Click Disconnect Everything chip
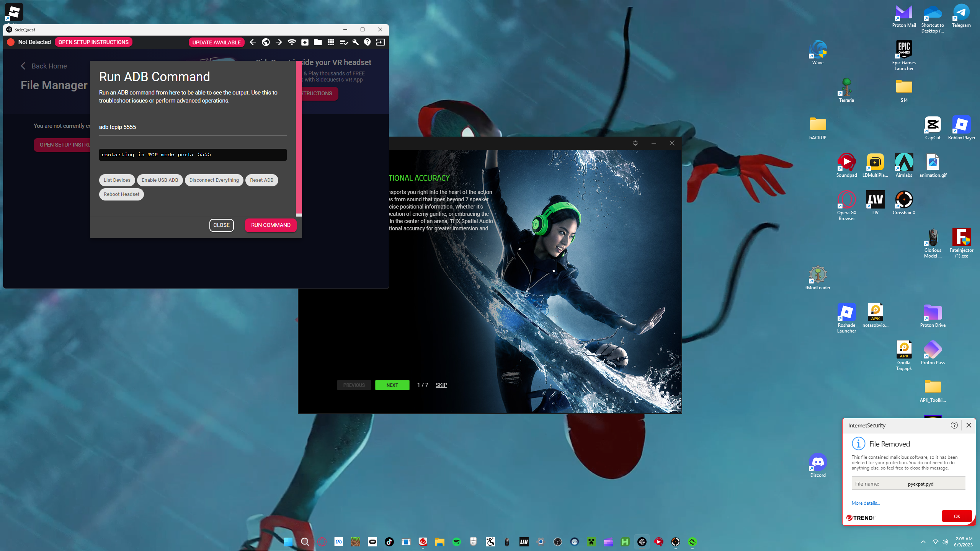The height and width of the screenshot is (551, 980). pyautogui.click(x=214, y=180)
